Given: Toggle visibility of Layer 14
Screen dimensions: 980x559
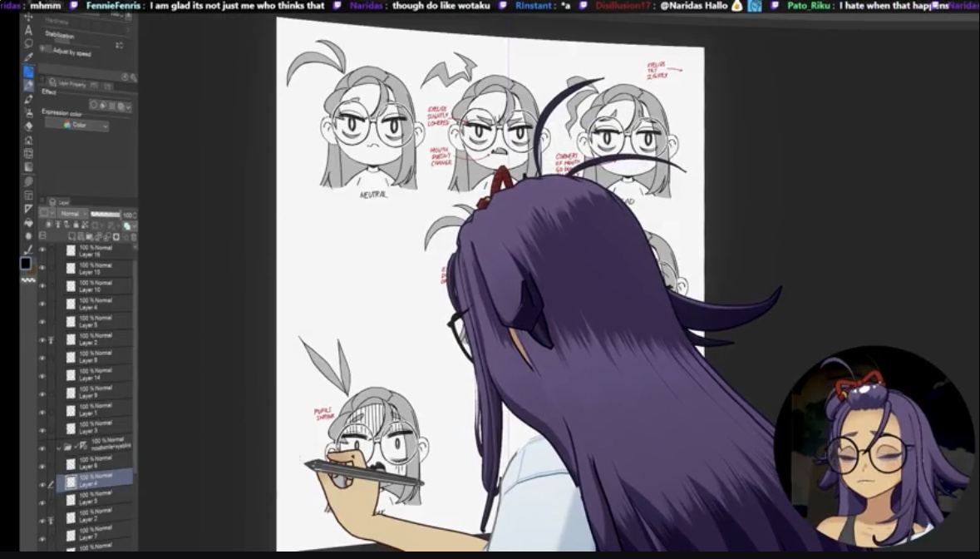Looking at the screenshot, I should [42, 376].
